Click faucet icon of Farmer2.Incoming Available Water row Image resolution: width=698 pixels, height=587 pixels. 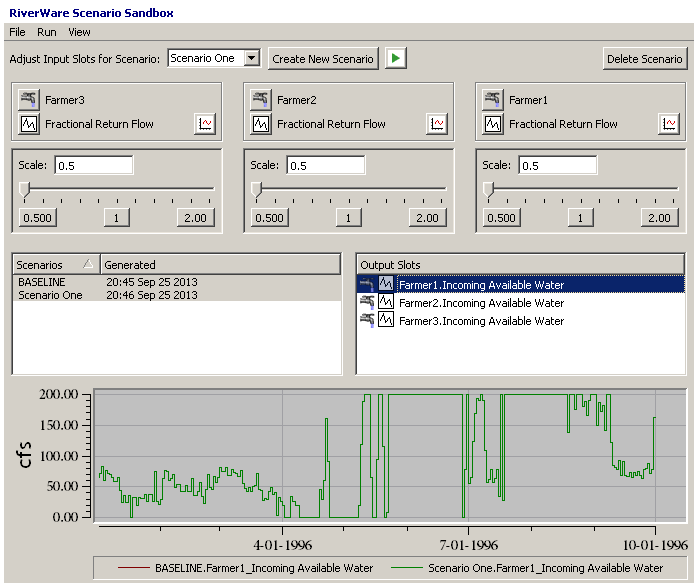(x=367, y=302)
